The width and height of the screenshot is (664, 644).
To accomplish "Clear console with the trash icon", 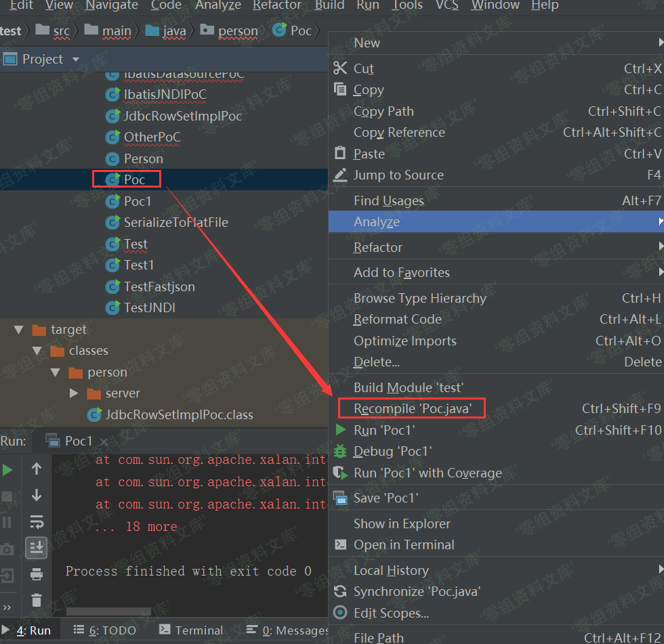I will (37, 600).
